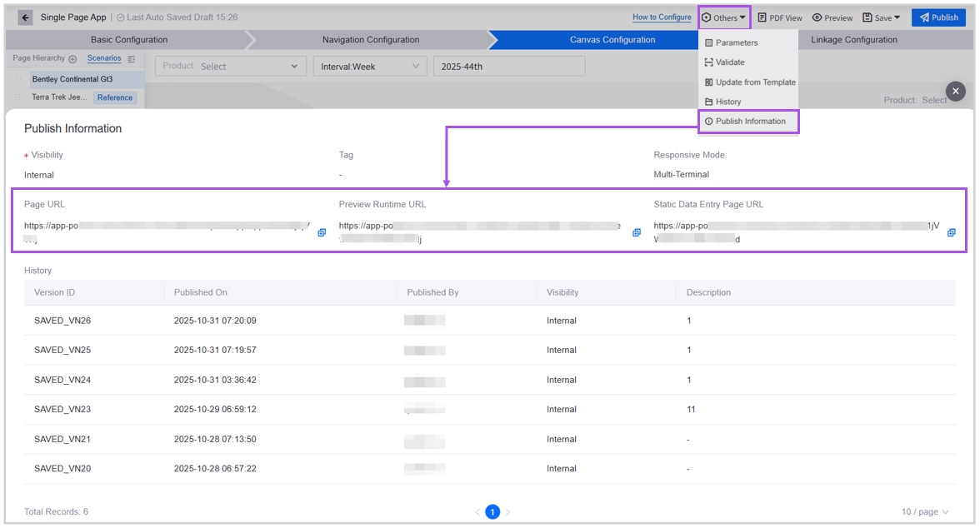Screen dimensions: 980x528
Task: Select Validate from the Others menu
Action: pos(729,62)
